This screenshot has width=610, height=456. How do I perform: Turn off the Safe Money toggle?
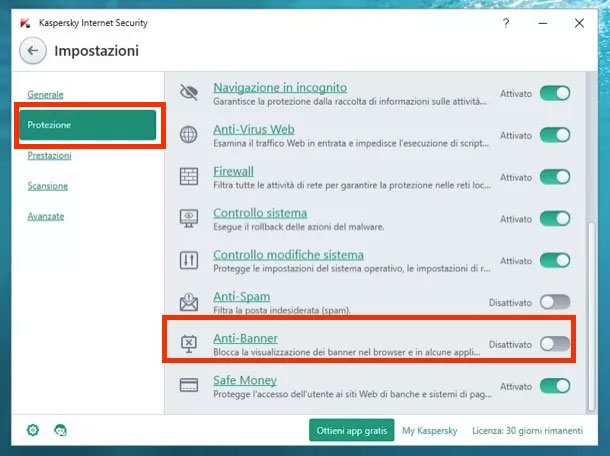[554, 386]
